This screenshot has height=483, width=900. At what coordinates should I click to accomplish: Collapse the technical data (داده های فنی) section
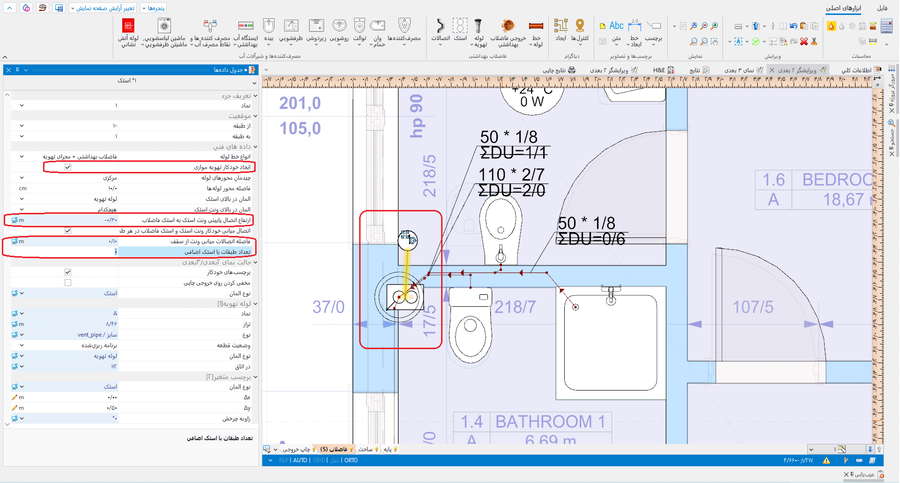point(256,147)
